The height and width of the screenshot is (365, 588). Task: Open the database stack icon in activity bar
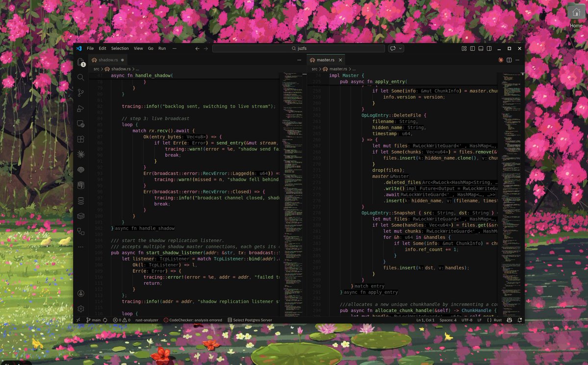click(80, 201)
